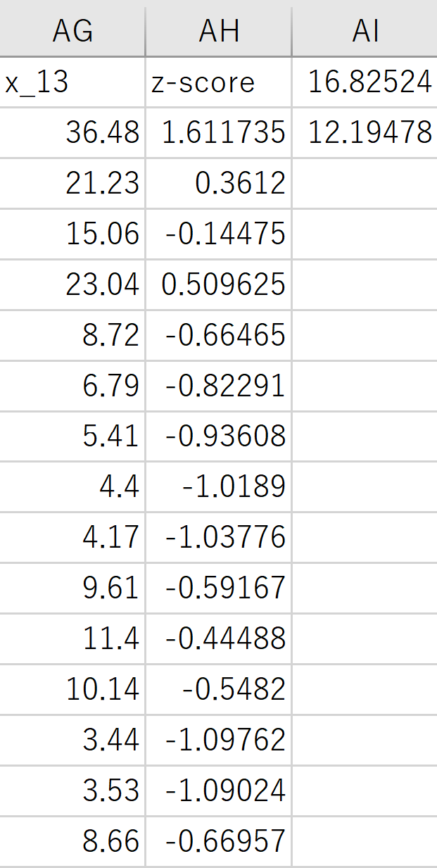
Task: Click cell with value 1.611735
Action: click(x=219, y=132)
